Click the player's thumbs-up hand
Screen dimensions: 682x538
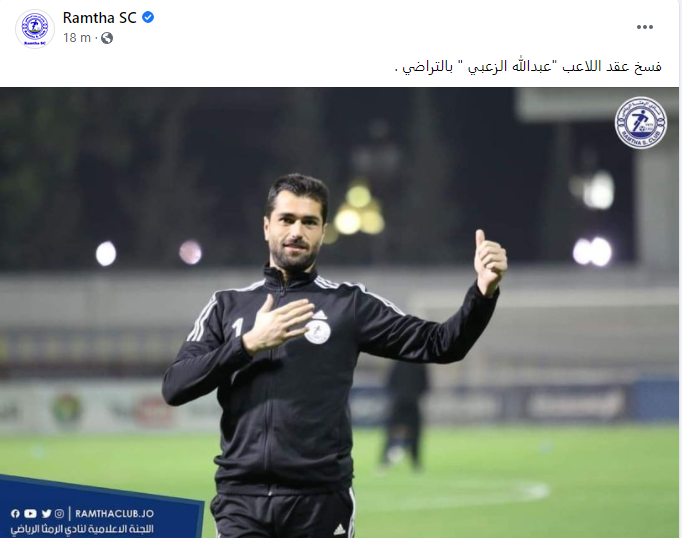click(490, 262)
